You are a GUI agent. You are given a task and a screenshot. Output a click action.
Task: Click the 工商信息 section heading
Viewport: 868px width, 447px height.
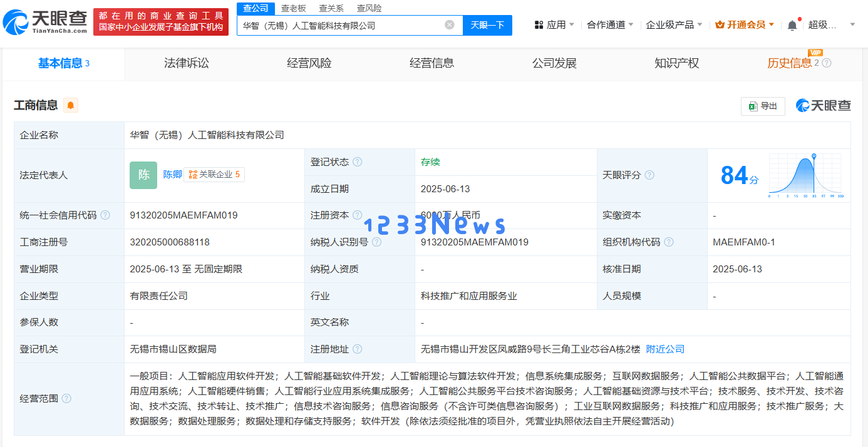point(36,105)
